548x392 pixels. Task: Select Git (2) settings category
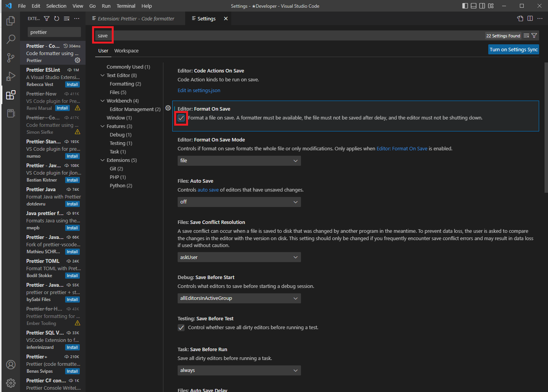click(x=116, y=169)
